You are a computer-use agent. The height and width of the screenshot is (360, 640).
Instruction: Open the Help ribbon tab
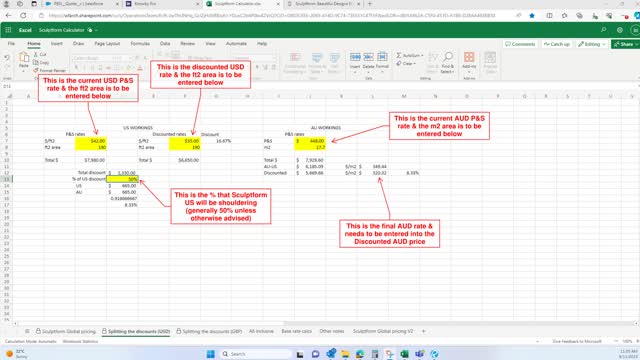coord(262,43)
